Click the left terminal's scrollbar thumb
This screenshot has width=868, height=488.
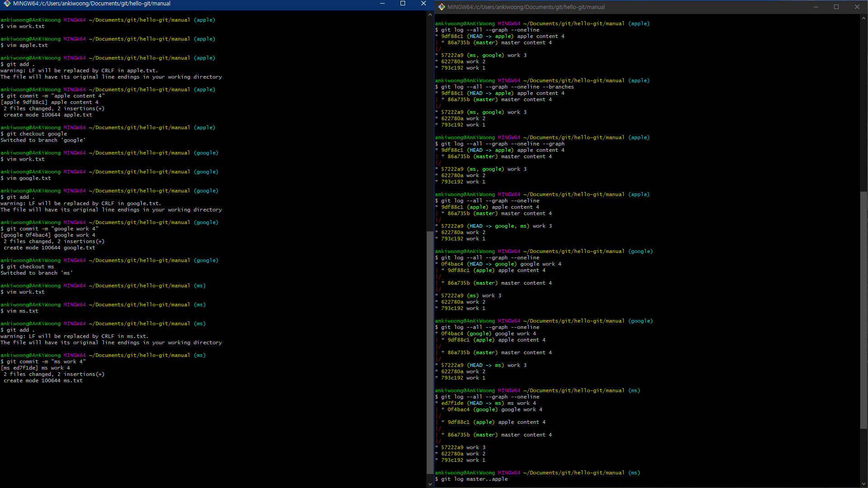coord(430,352)
